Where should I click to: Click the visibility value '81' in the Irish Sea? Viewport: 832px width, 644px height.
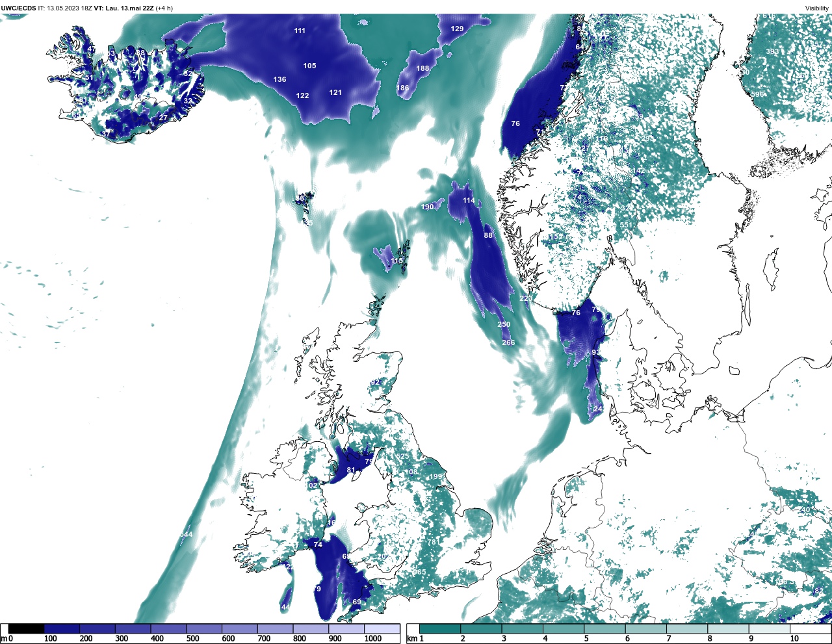[x=351, y=470]
